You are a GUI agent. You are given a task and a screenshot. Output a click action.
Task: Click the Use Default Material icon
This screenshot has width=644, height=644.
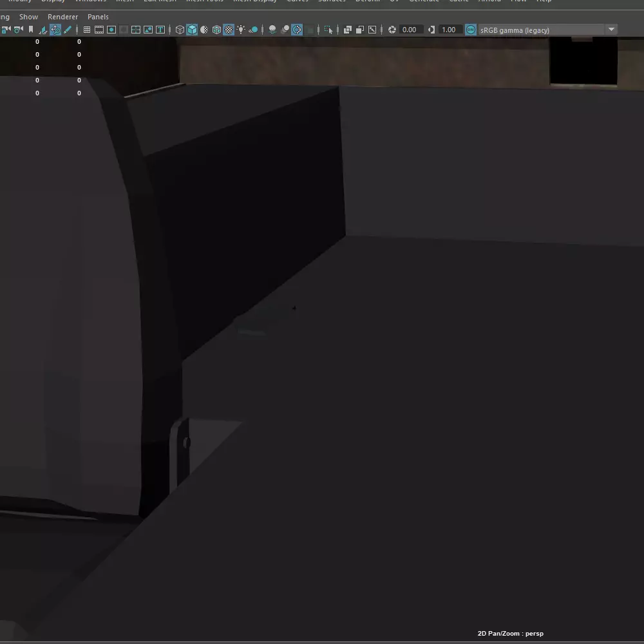tap(204, 30)
